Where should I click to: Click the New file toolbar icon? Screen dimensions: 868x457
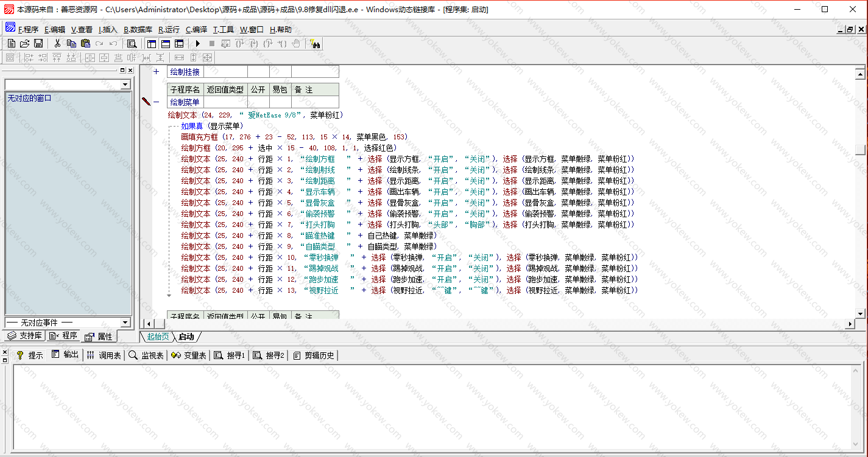pyautogui.click(x=11, y=43)
